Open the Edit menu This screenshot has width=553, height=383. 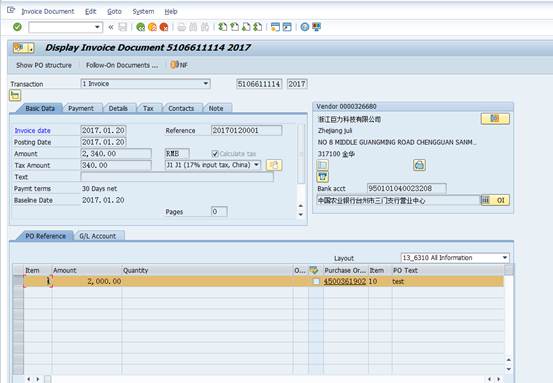[90, 11]
